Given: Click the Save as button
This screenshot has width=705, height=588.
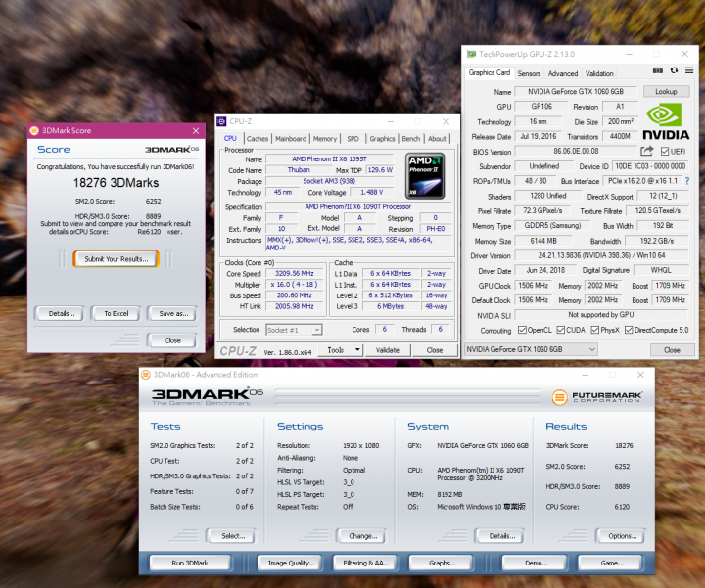Looking at the screenshot, I should pos(173,313).
